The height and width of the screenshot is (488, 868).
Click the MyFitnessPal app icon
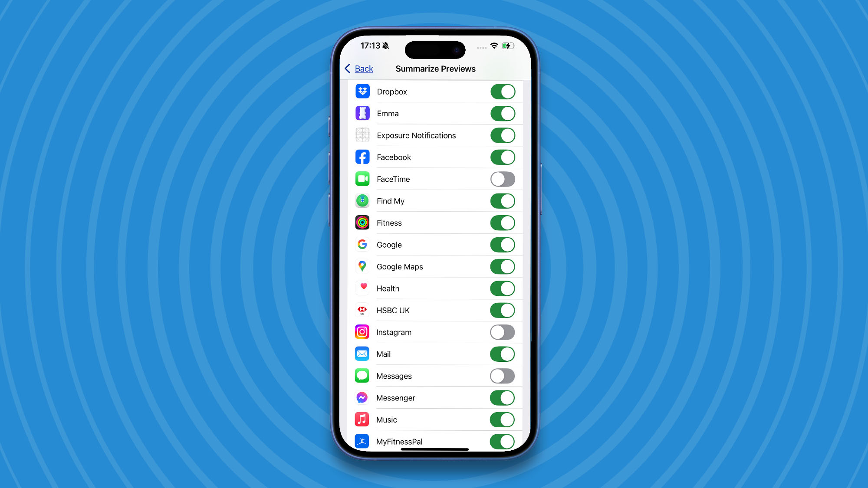pos(362,441)
